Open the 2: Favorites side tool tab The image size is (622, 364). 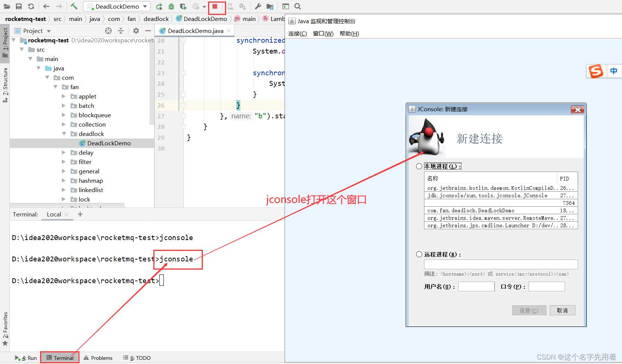click(x=5, y=328)
